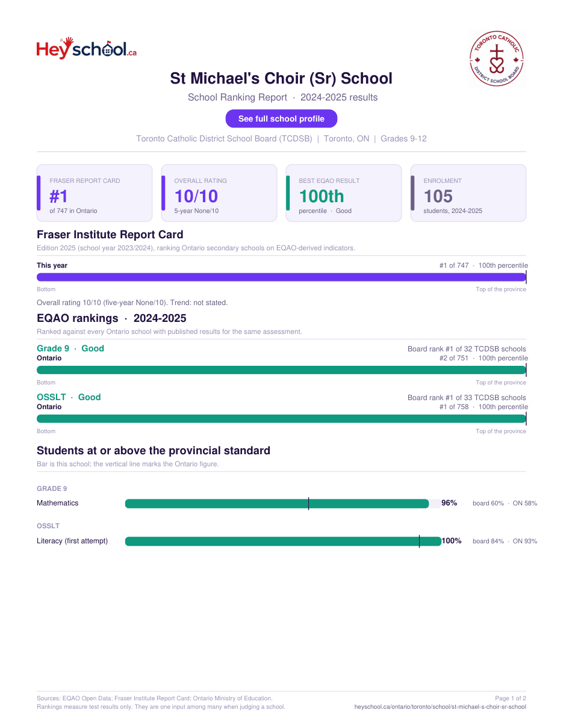
Task: Click the Enrolment 105 students card
Action: pyautogui.click(x=468, y=193)
